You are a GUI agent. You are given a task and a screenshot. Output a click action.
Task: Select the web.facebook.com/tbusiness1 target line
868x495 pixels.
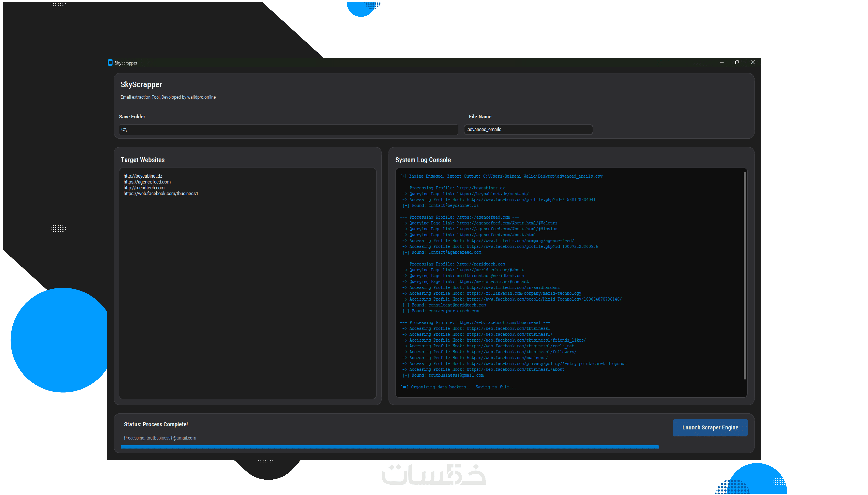[x=161, y=193]
